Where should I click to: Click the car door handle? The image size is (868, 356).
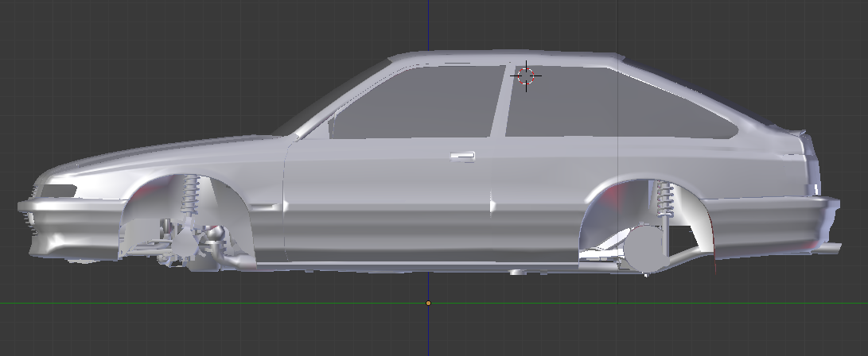click(x=463, y=157)
